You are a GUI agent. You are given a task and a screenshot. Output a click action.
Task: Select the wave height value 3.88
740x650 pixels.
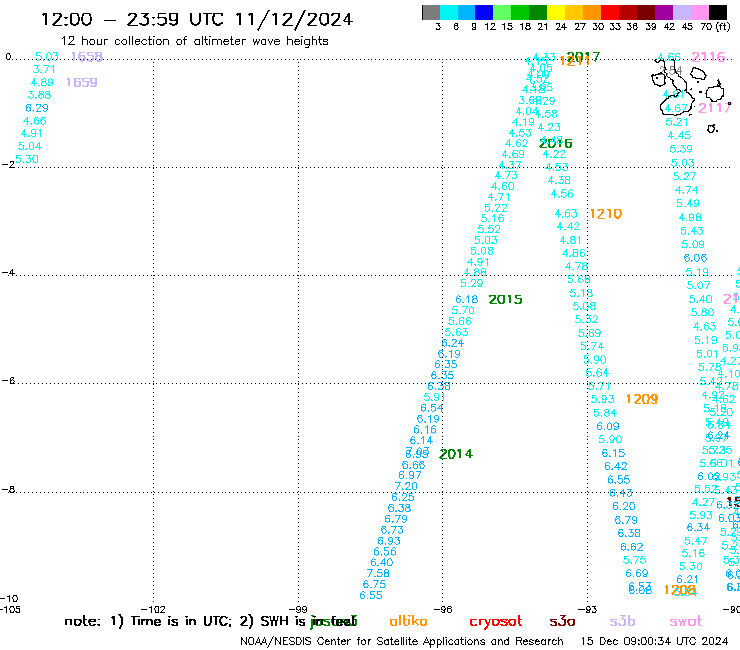[39, 94]
